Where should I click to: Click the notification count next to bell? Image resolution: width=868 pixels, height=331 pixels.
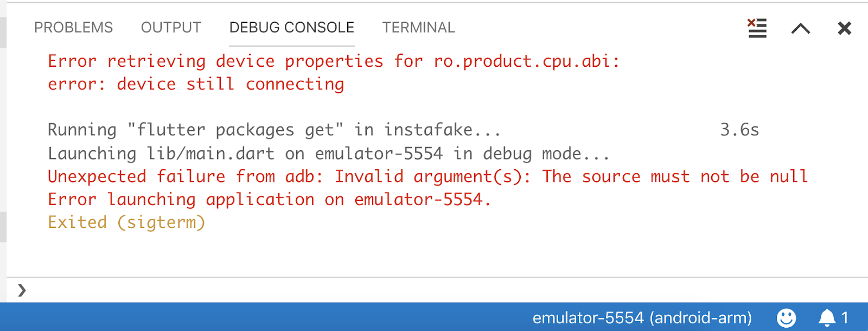point(845,317)
